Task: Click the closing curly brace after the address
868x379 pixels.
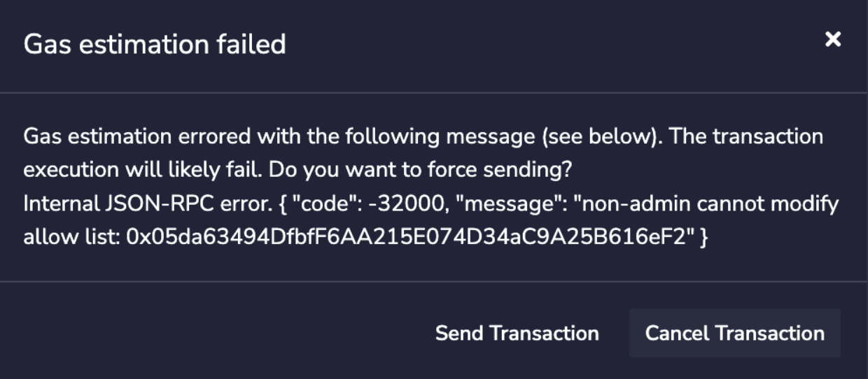Action: (x=703, y=237)
